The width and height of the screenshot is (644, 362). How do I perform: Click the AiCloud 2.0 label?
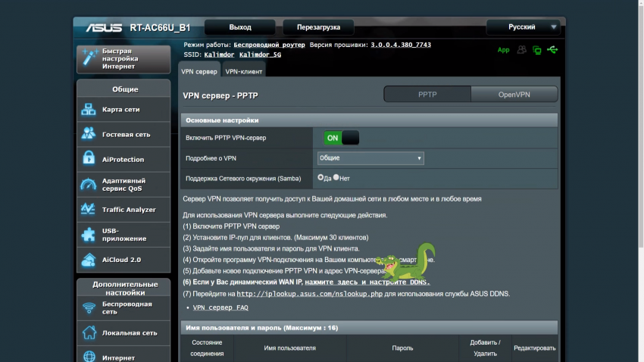point(121,260)
